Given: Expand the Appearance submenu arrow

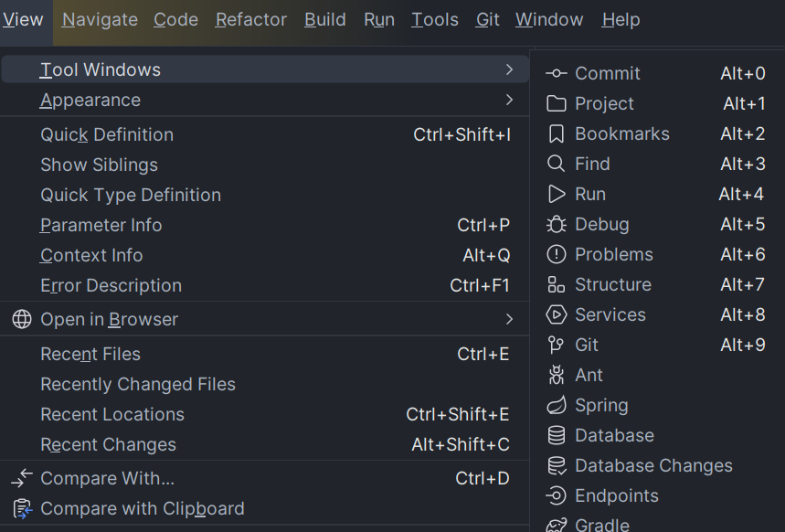Looking at the screenshot, I should pyautogui.click(x=509, y=101).
